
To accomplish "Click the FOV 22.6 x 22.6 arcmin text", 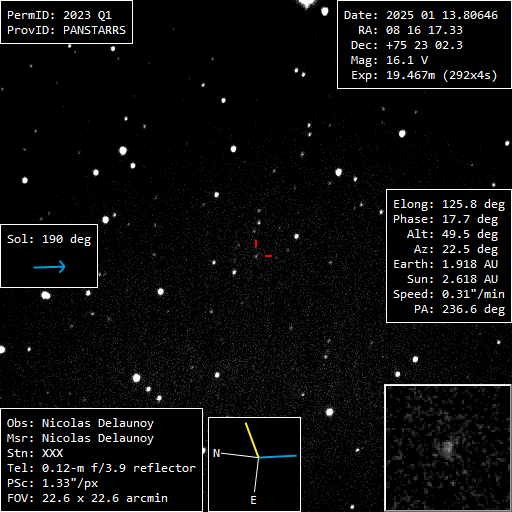I will [87, 498].
